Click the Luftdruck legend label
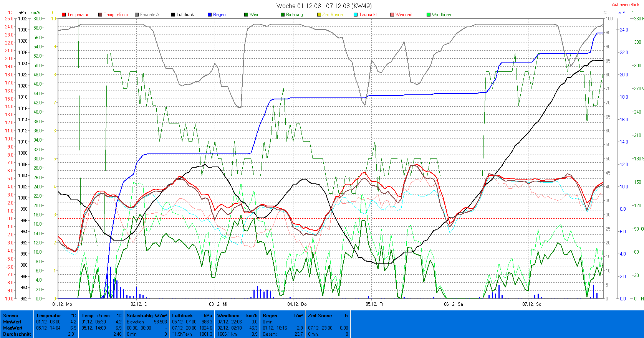The height and width of the screenshot is (338, 644). 185,15
